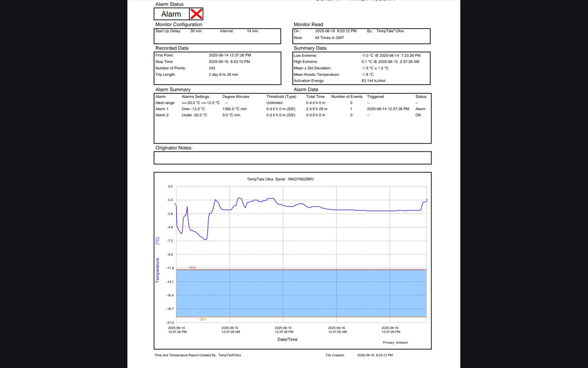Image resolution: width=588 pixels, height=368 pixels.
Task: Click Alarm 1 triggered time '2025-06-14 12:37:26 PM'
Action: [388, 109]
